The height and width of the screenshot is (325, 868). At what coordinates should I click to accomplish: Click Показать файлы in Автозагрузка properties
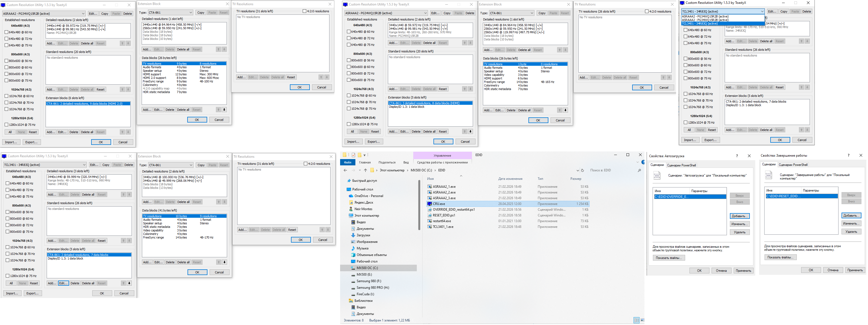(x=668, y=258)
